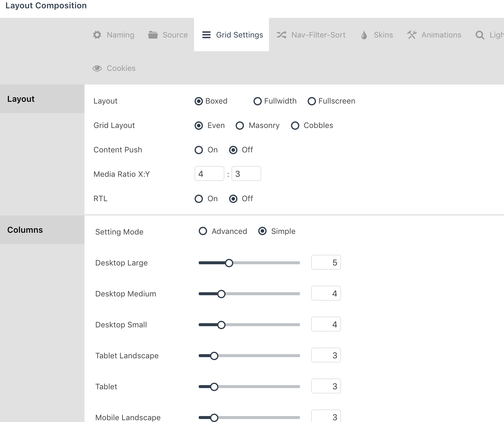This screenshot has width=504, height=422.
Task: Click the Media Ratio X input field
Action: [x=209, y=174]
